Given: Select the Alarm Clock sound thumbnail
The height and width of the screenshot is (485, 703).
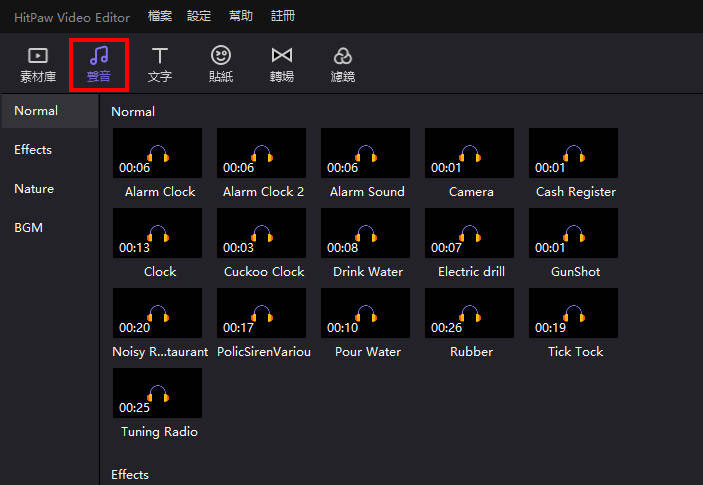Looking at the screenshot, I should tap(157, 153).
